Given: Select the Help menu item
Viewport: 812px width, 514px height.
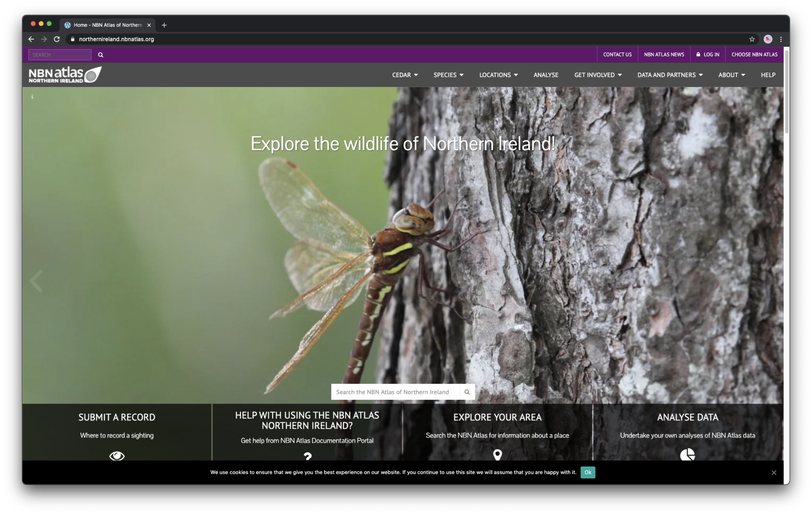Looking at the screenshot, I should pyautogui.click(x=768, y=75).
